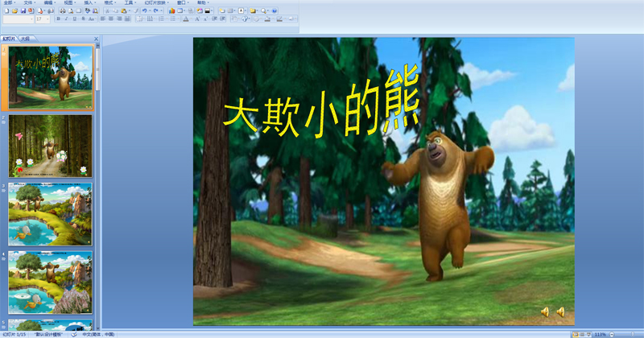Open the Redo history dropdown arrow

pyautogui.click(x=161, y=11)
